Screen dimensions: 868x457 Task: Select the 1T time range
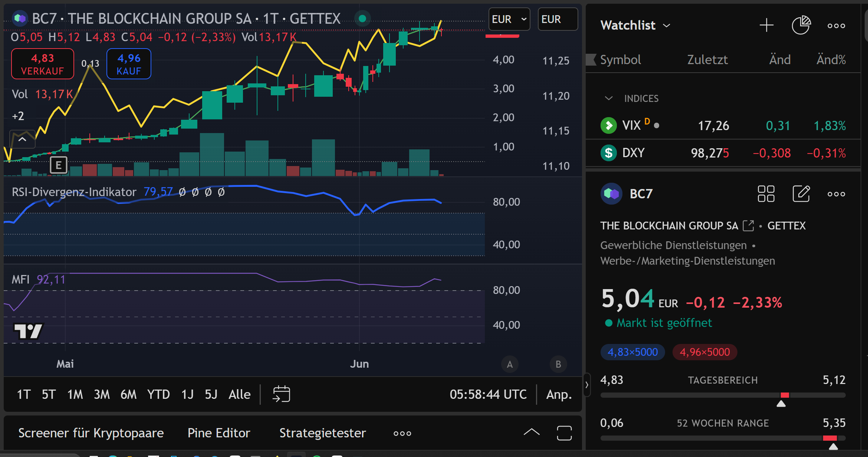point(24,394)
